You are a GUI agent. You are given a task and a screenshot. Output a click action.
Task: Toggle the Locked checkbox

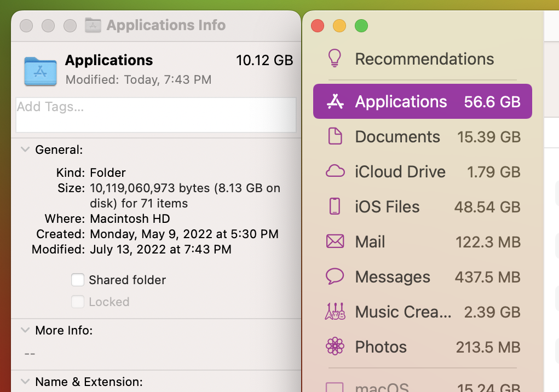tap(78, 302)
